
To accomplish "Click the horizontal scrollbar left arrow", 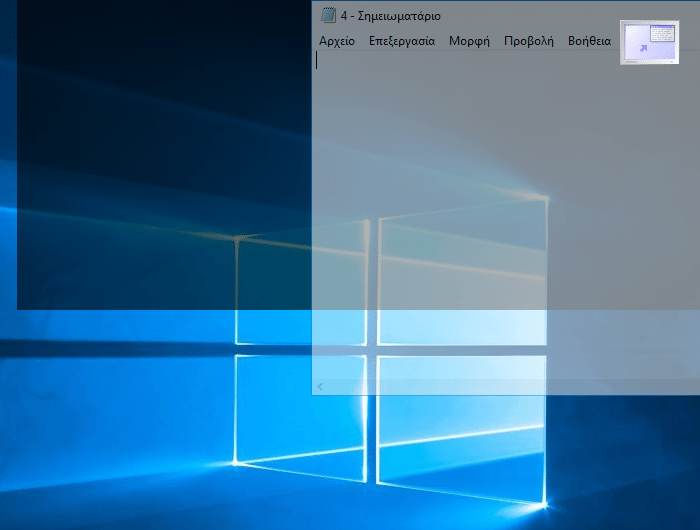I will pyautogui.click(x=320, y=387).
